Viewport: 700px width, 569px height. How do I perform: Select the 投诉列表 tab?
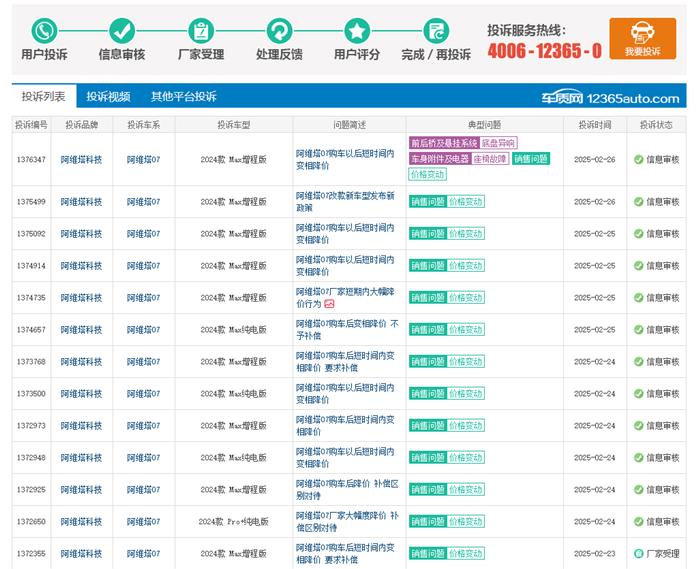coord(44,96)
